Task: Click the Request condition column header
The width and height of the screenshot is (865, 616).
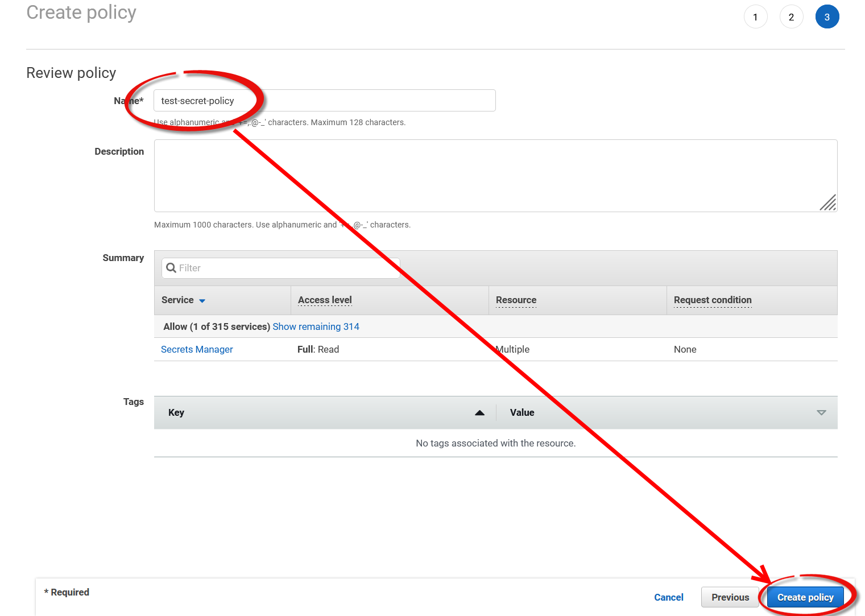Action: tap(712, 300)
